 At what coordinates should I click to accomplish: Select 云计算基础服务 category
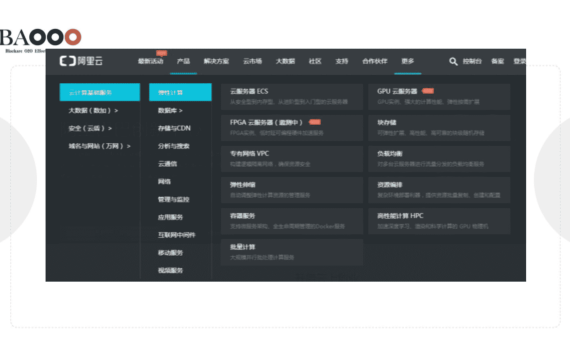pos(100,92)
